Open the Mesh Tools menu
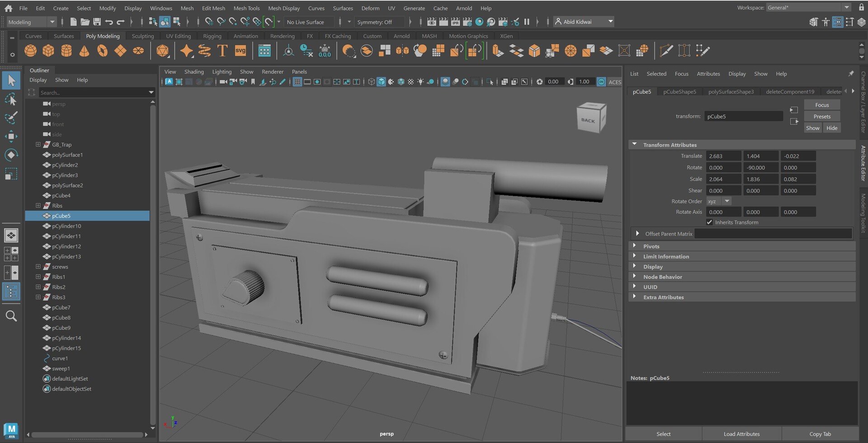The image size is (868, 443). 246,8
